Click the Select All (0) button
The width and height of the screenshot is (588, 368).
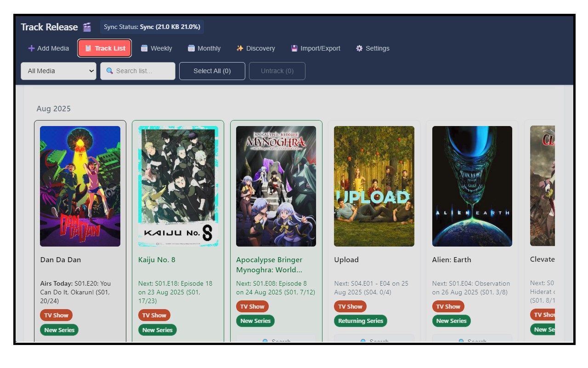[212, 71]
